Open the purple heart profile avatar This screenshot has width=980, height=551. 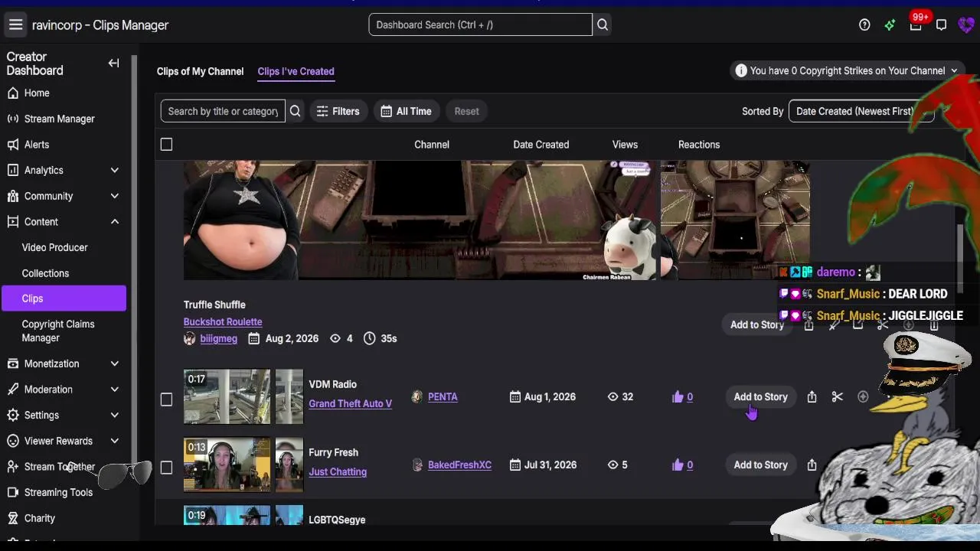point(966,24)
